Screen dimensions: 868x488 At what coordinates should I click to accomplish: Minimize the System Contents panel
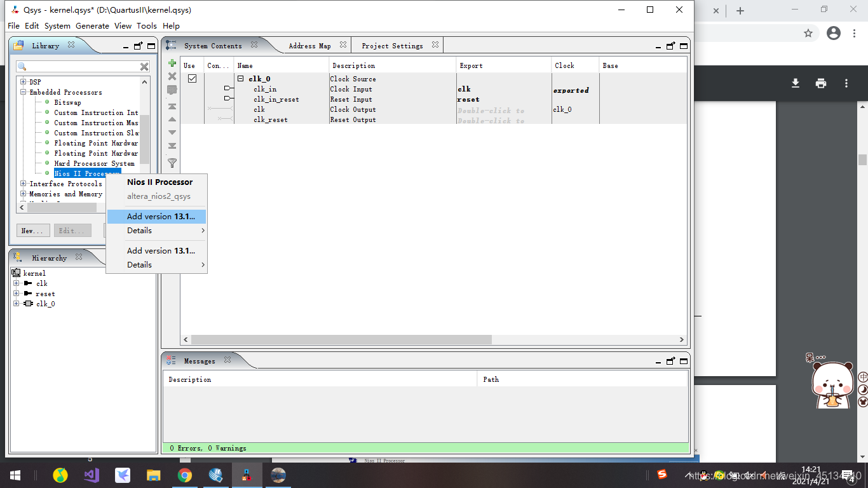[x=659, y=46]
